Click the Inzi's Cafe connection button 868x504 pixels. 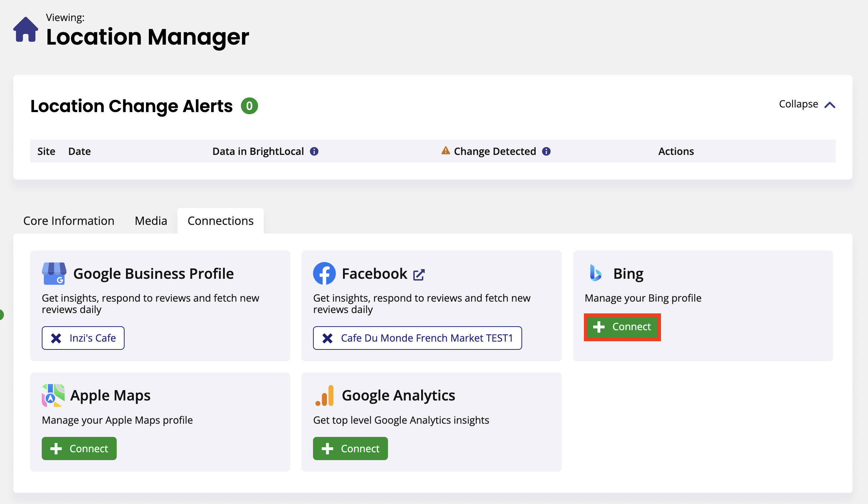[83, 338]
